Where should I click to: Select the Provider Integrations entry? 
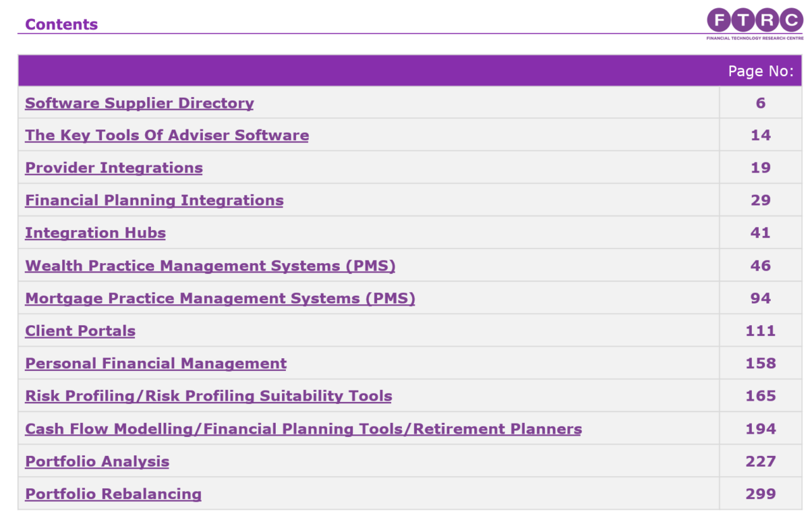tap(113, 167)
